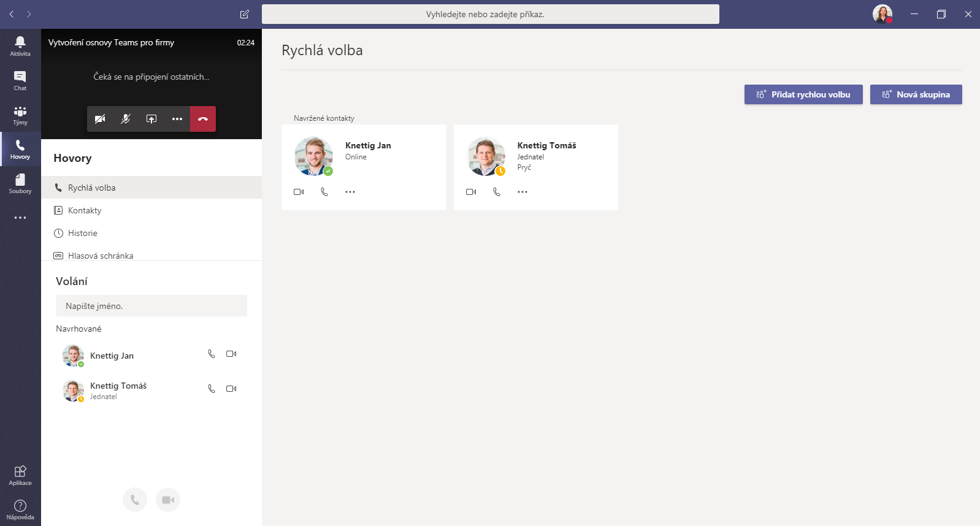This screenshot has width=980, height=526.
Task: Video call Knettig Jan in Navrhované list
Action: (231, 354)
